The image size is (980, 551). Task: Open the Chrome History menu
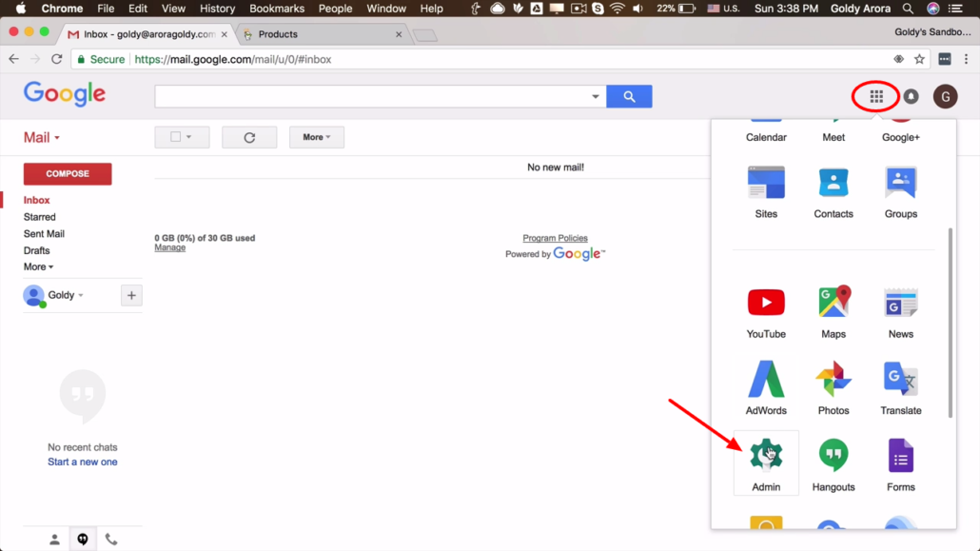(x=217, y=9)
